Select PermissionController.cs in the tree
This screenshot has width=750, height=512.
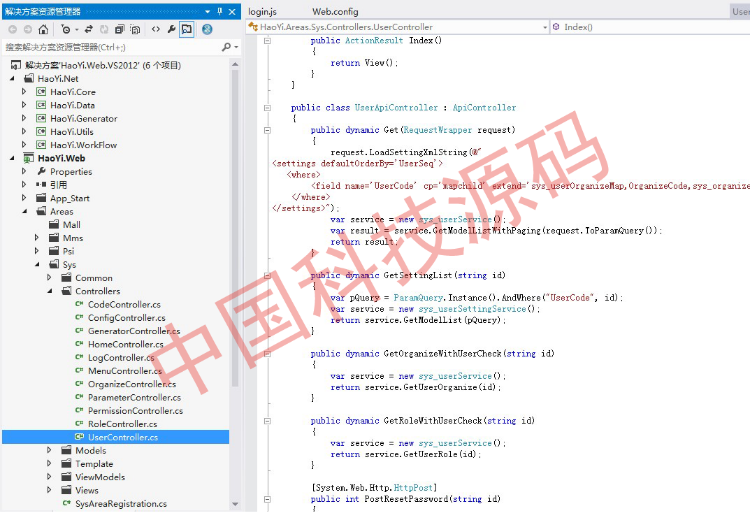point(135,411)
